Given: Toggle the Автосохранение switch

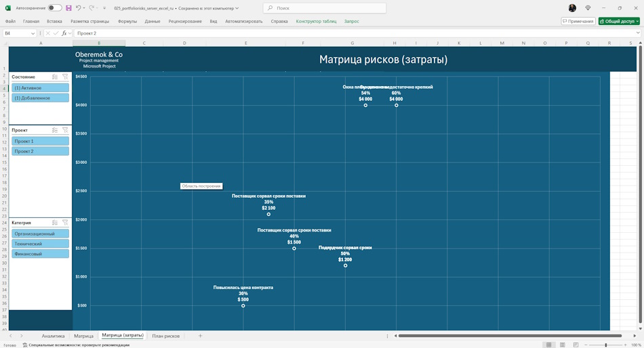Looking at the screenshot, I should pyautogui.click(x=55, y=8).
